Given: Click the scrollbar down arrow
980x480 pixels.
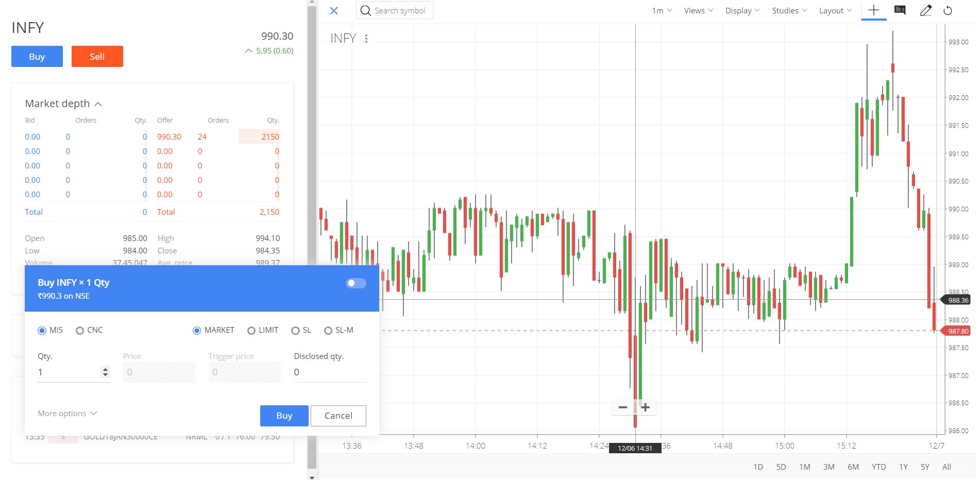Looking at the screenshot, I should 311,477.
